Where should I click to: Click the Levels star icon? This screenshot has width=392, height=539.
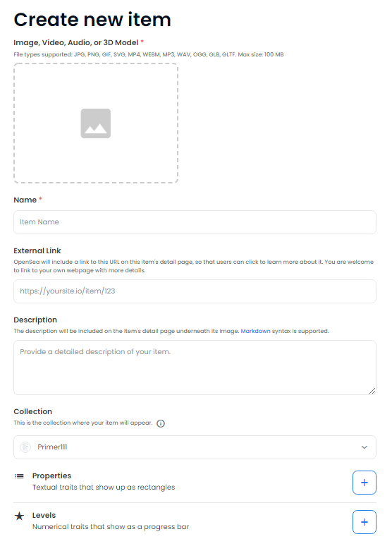[x=19, y=516]
